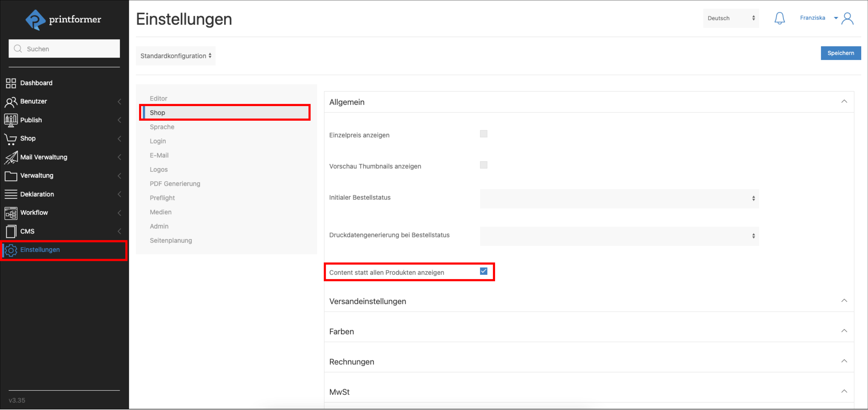Open the Standardkonfiguration dropdown

(176, 56)
